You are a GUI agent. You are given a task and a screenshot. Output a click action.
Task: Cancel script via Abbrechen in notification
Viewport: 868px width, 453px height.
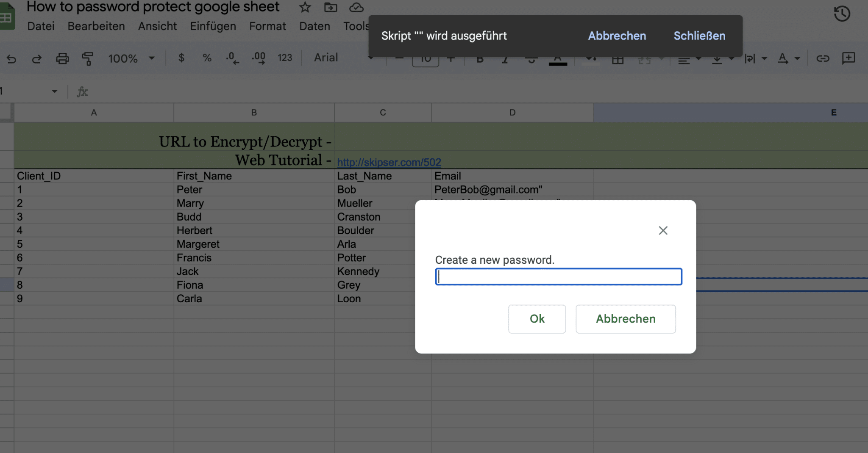(x=617, y=36)
